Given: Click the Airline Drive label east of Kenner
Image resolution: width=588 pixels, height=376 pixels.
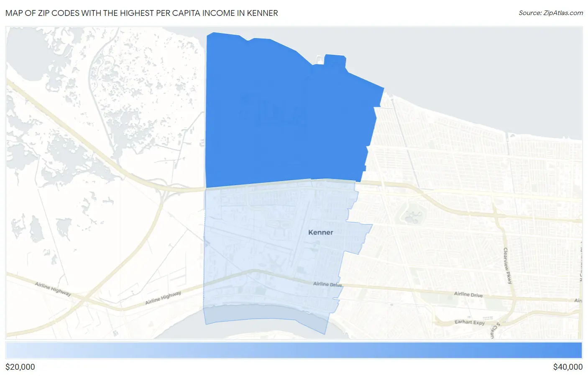Looking at the screenshot, I should coord(468,294).
